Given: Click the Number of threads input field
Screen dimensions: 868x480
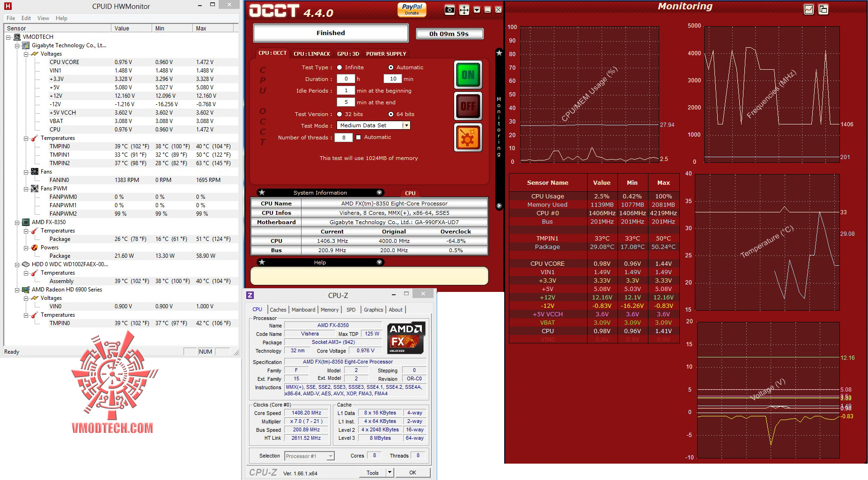Looking at the screenshot, I should click(x=344, y=138).
